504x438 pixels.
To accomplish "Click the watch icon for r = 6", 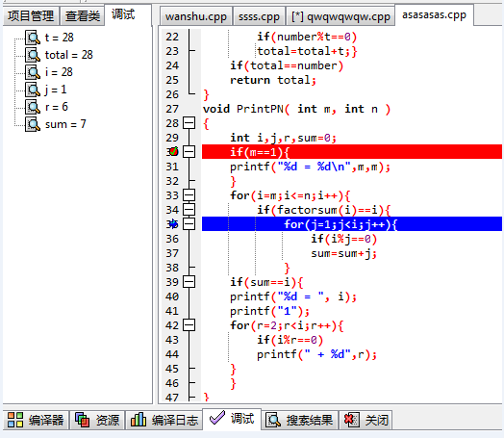I will tap(33, 107).
